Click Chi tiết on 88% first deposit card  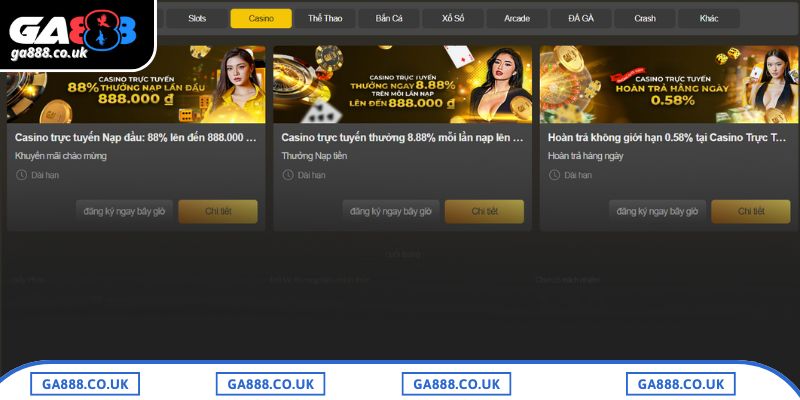click(218, 211)
